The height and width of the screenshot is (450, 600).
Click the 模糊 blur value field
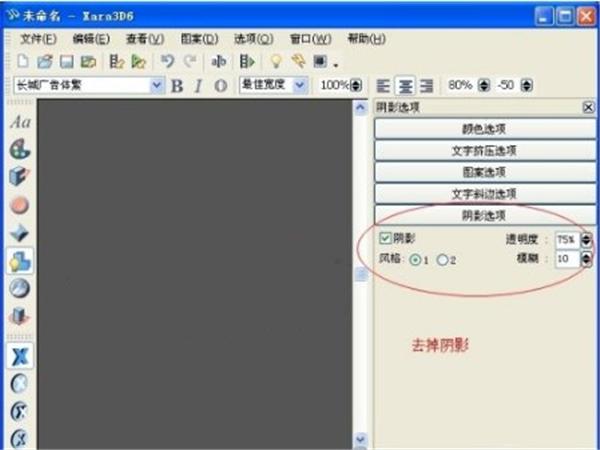tap(567, 259)
